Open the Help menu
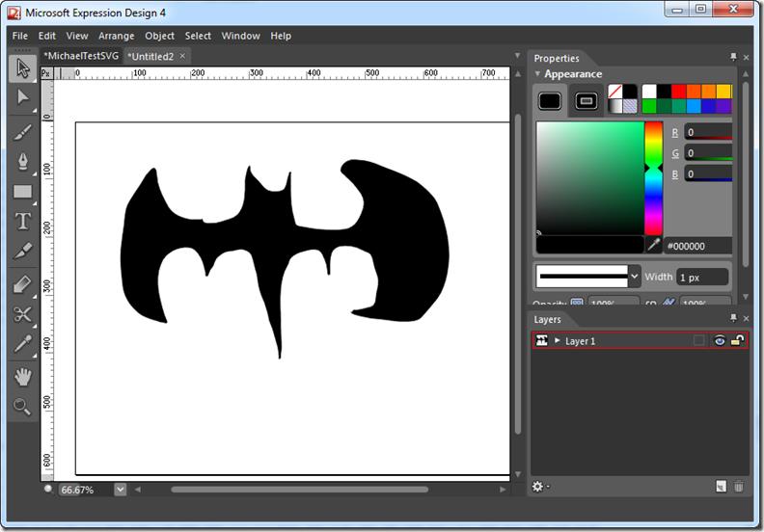This screenshot has height=532, width=764. (281, 36)
